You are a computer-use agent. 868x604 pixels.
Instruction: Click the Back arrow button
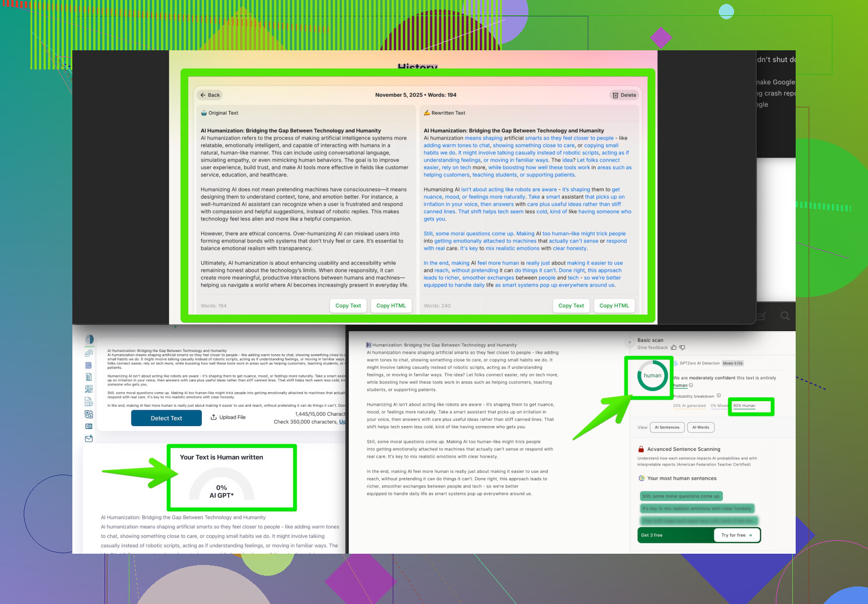(x=210, y=95)
